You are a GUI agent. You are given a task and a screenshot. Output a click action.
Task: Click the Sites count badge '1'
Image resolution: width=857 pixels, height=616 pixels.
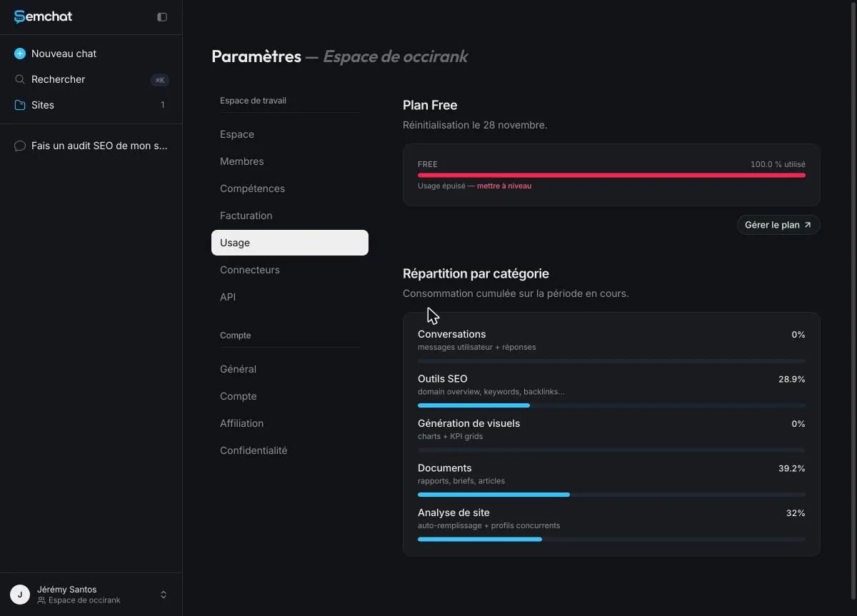click(162, 105)
